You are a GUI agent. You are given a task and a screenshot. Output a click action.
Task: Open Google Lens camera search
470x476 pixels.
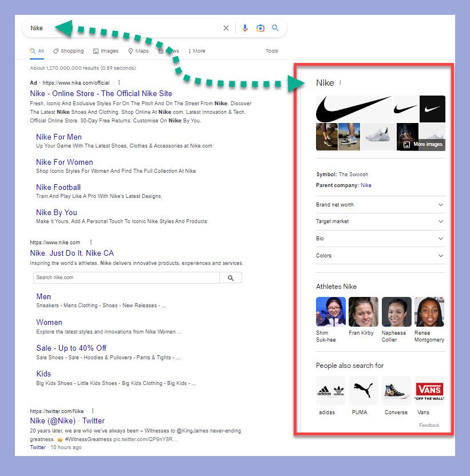pos(260,28)
